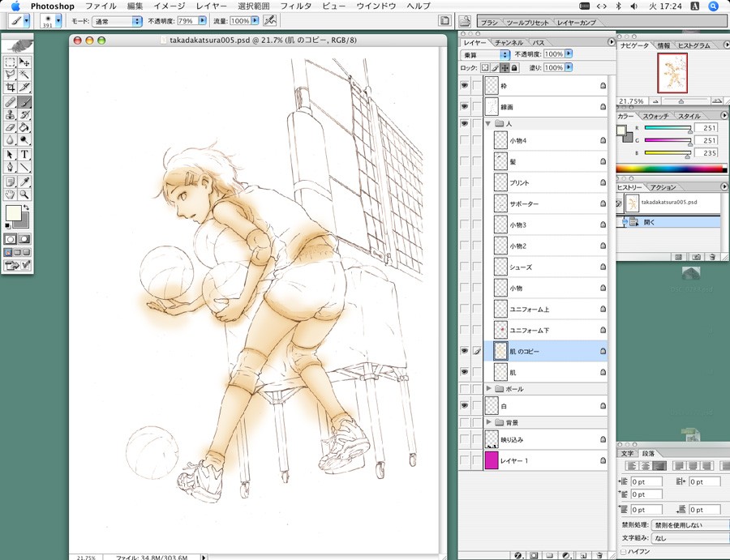The width and height of the screenshot is (730, 560).
Task: Open the フィルタ menu
Action: tap(295, 6)
